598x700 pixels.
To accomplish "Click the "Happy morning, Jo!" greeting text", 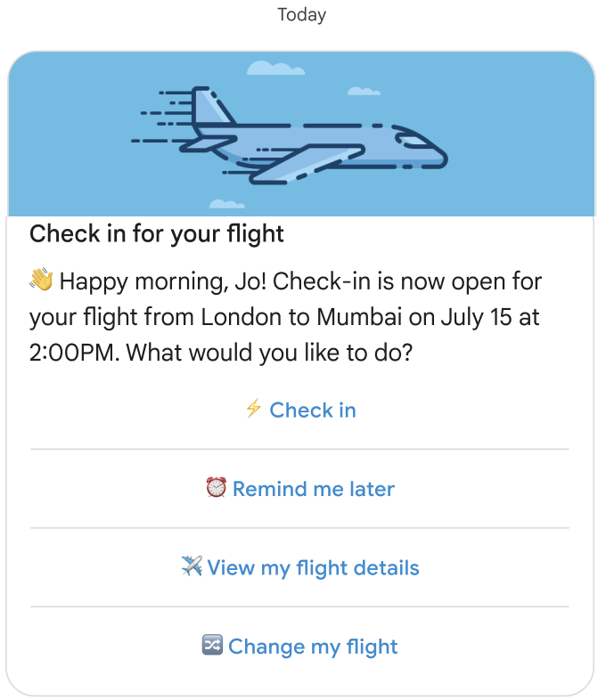I will point(163,282).
